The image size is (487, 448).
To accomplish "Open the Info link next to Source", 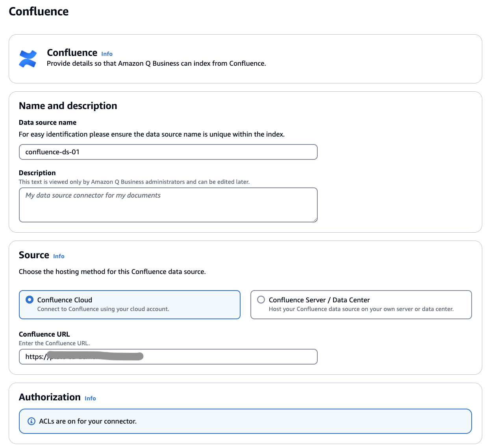I will pos(59,256).
